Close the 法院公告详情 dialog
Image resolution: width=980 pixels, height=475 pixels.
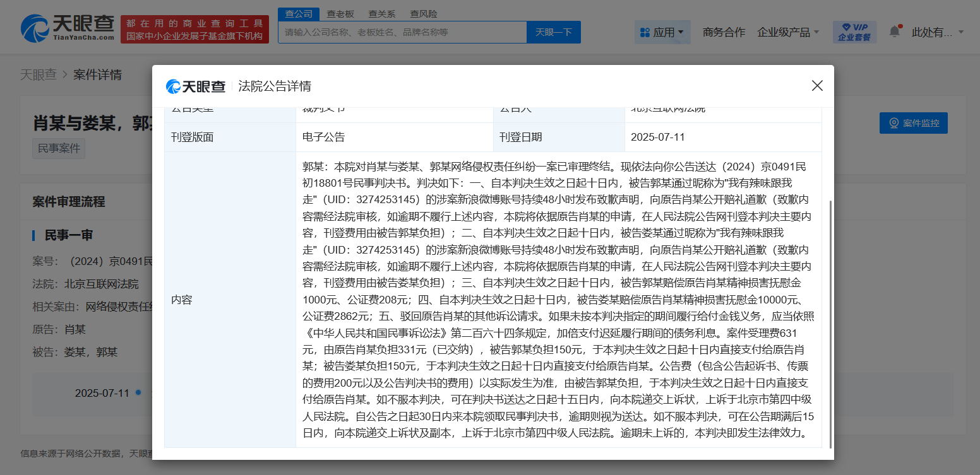[817, 86]
